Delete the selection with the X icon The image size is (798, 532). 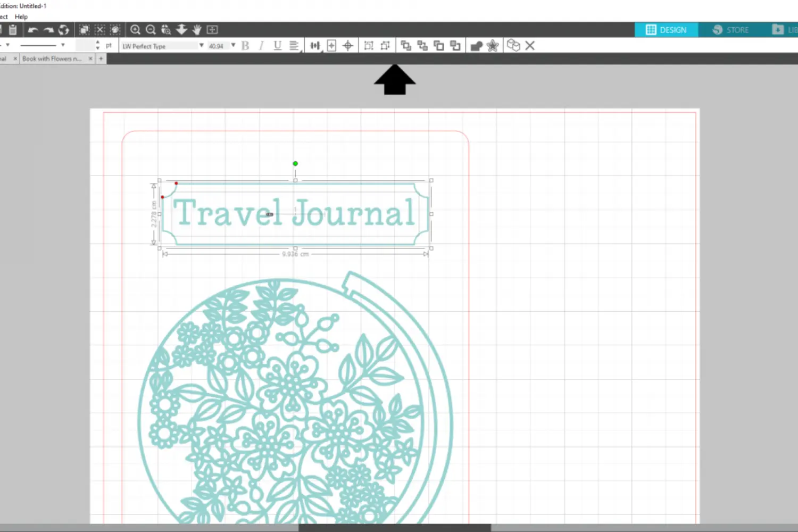(530, 46)
